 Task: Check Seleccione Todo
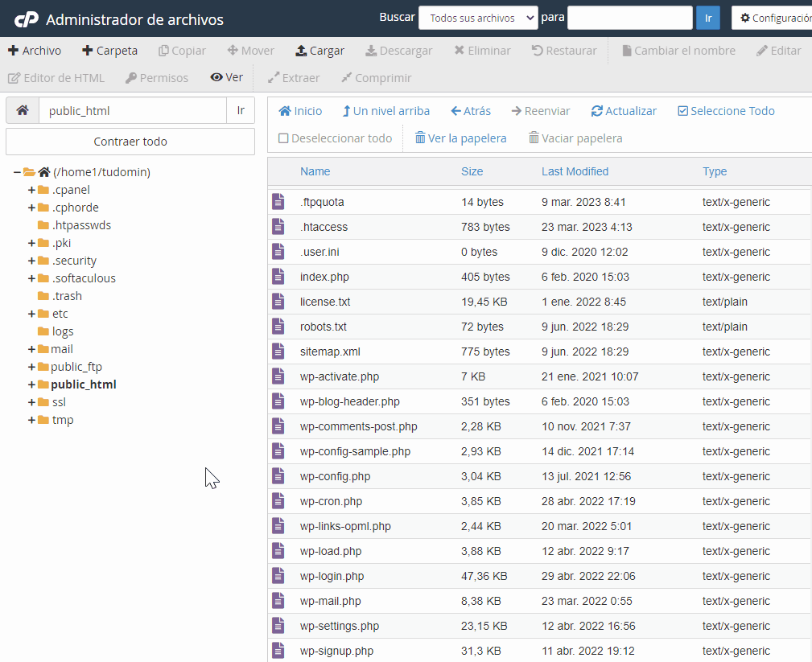726,111
